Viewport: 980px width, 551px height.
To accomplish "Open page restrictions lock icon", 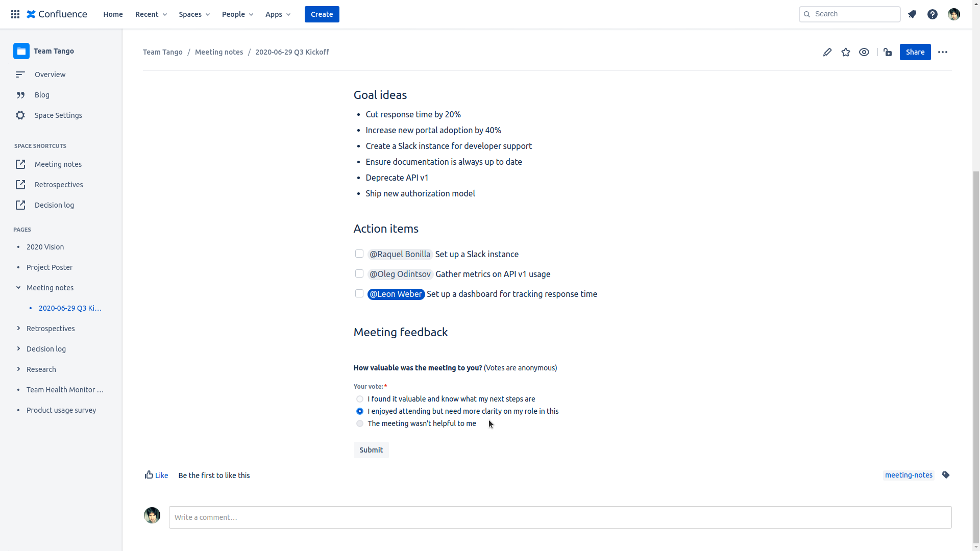I will [888, 52].
